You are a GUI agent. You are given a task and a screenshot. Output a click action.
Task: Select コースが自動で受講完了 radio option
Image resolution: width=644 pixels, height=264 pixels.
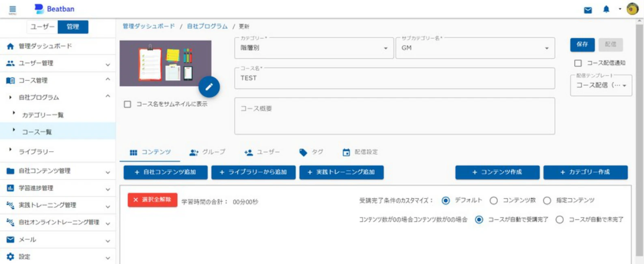coord(479,220)
